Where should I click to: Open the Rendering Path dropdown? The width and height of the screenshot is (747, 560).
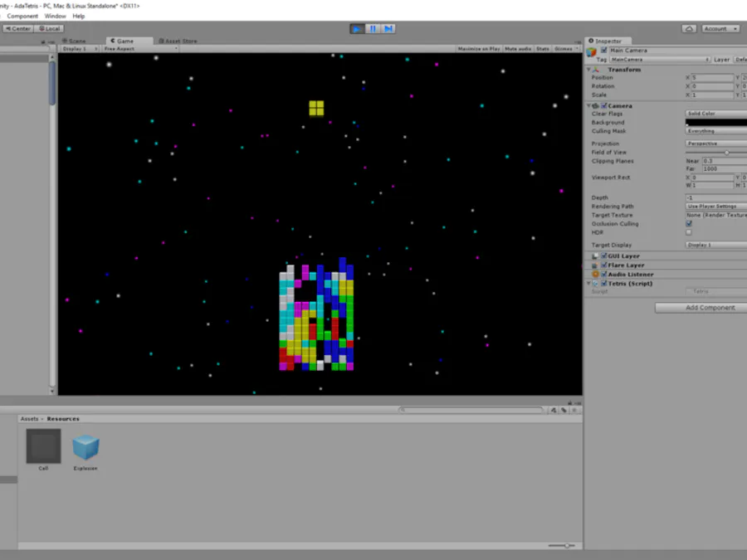click(x=716, y=207)
